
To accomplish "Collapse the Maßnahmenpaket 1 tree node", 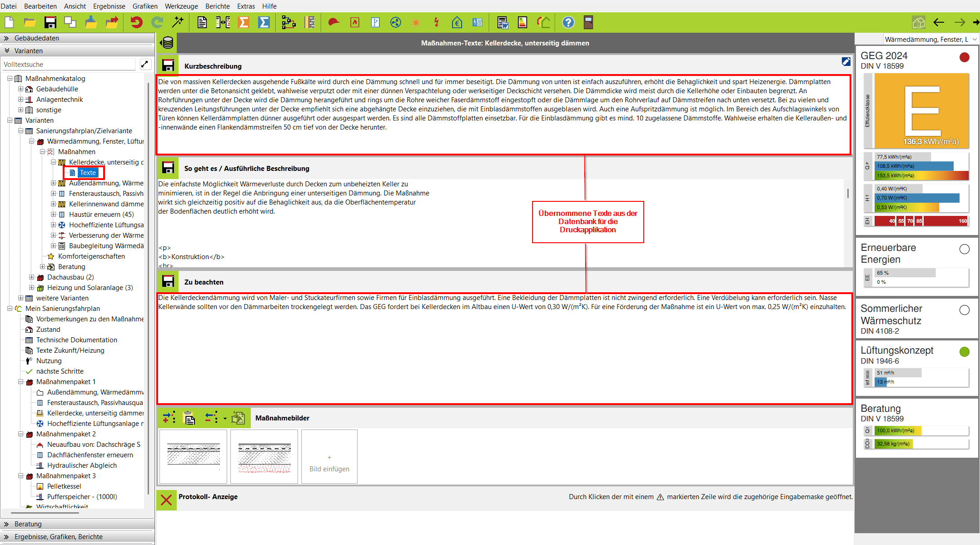I will 20,382.
